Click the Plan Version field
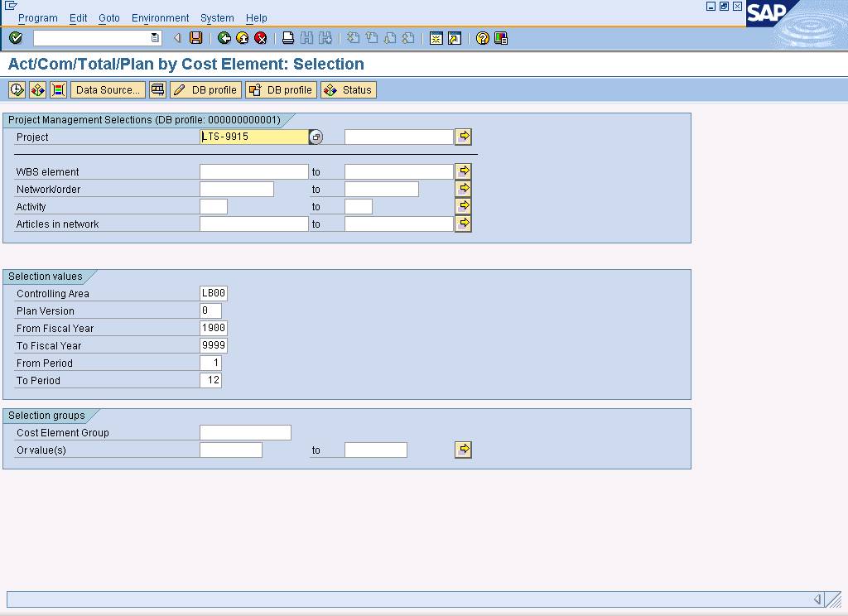848x616 pixels. [x=211, y=310]
